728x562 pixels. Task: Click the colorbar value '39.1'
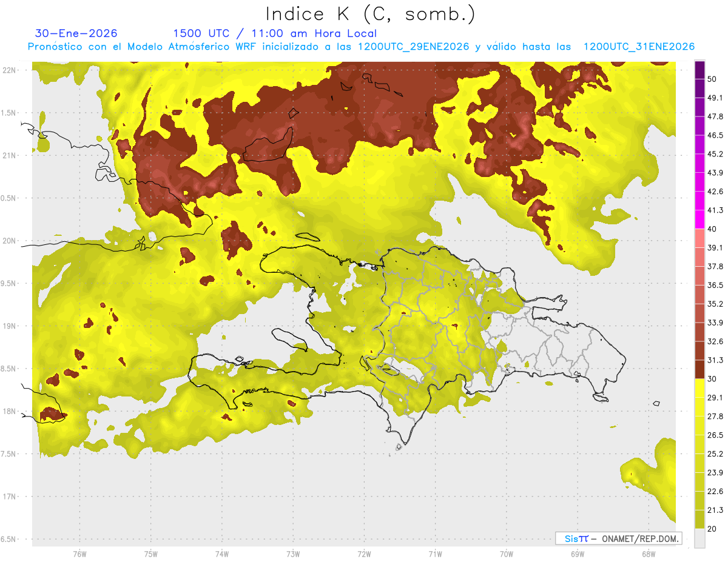pos(715,247)
